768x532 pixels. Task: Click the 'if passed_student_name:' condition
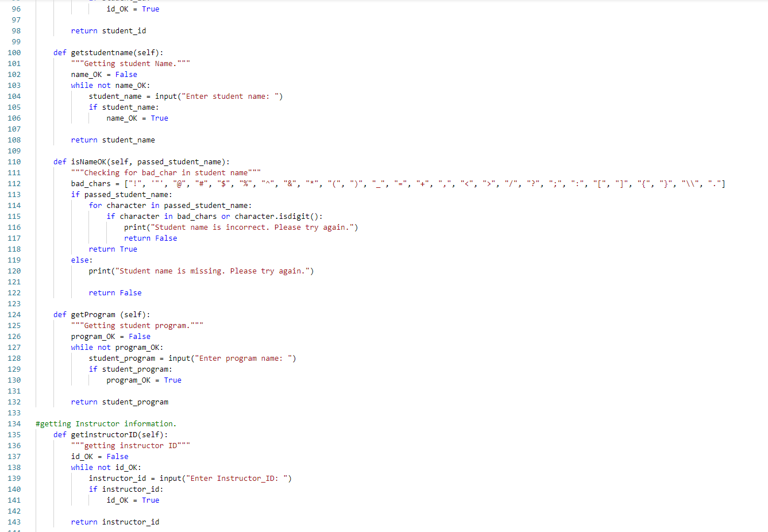122,195
